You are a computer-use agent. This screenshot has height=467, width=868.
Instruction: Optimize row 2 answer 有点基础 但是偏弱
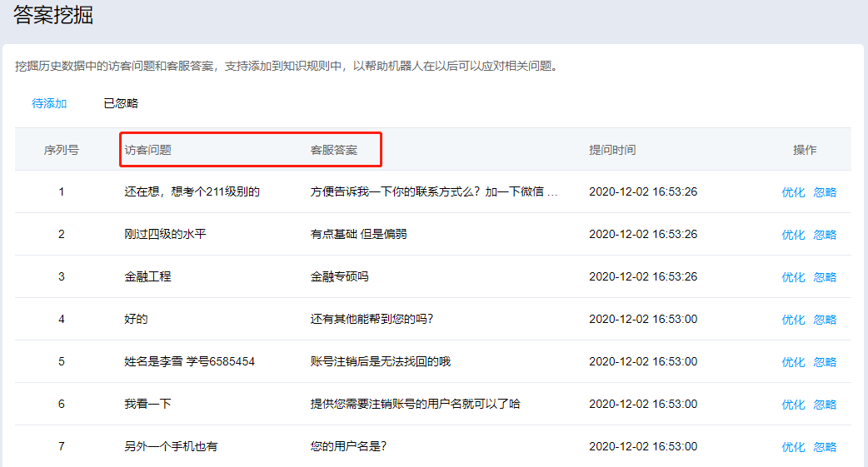[x=793, y=235]
